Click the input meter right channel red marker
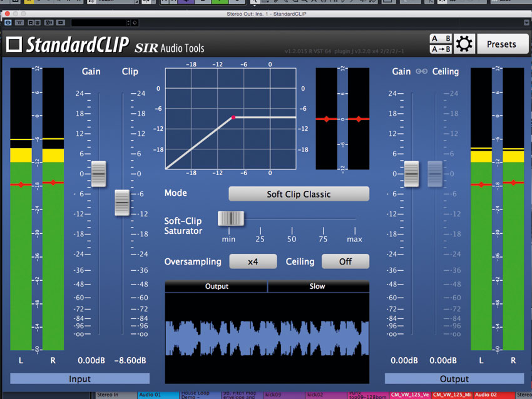532x399 pixels. [x=53, y=183]
